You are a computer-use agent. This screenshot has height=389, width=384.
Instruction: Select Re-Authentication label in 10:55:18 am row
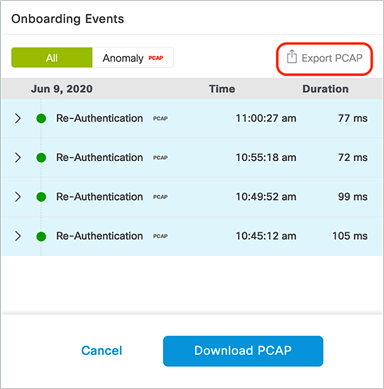(99, 157)
